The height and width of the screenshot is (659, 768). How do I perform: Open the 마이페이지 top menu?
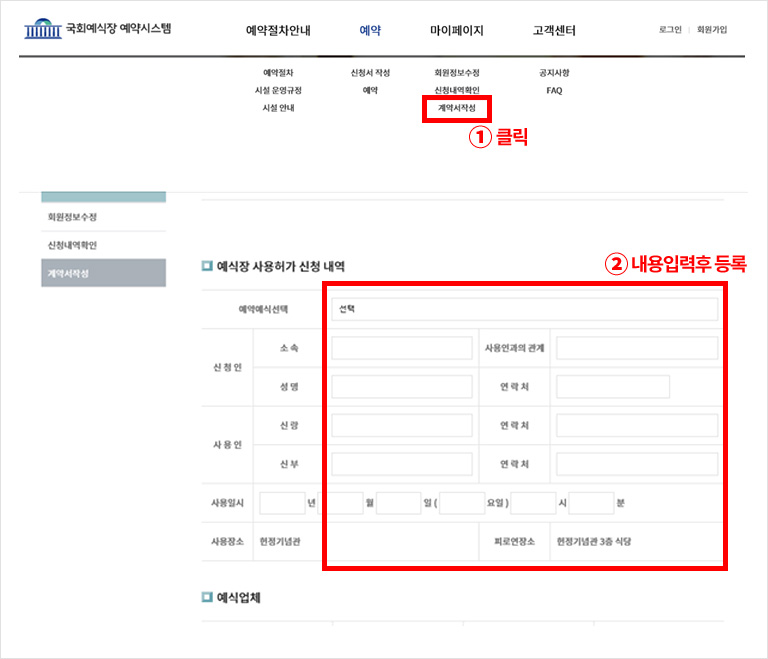click(x=456, y=31)
